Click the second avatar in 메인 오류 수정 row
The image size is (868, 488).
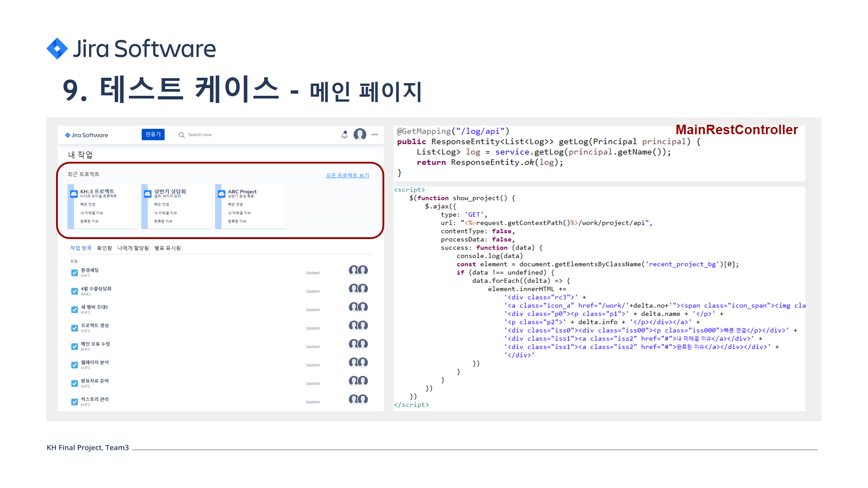click(363, 344)
